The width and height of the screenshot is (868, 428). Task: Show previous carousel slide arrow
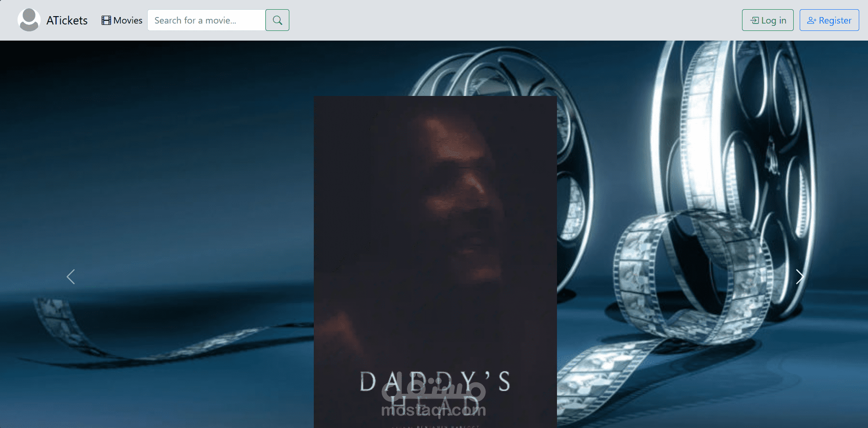tap(71, 277)
